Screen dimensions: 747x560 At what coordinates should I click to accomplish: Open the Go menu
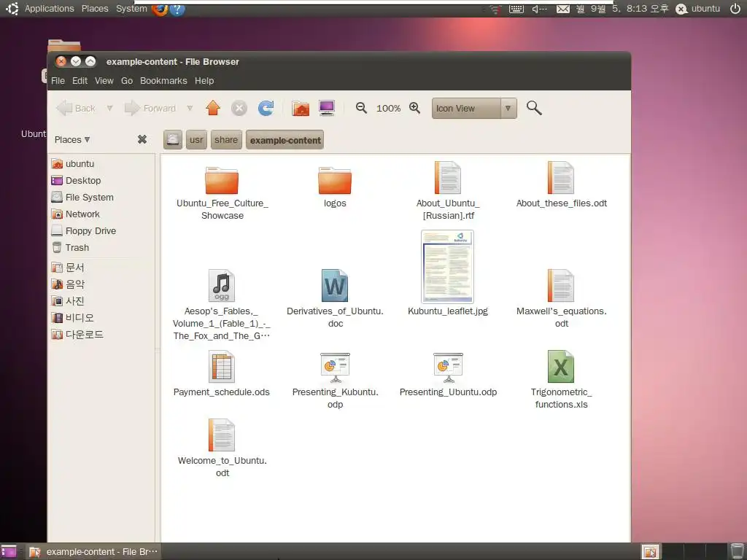coord(127,80)
